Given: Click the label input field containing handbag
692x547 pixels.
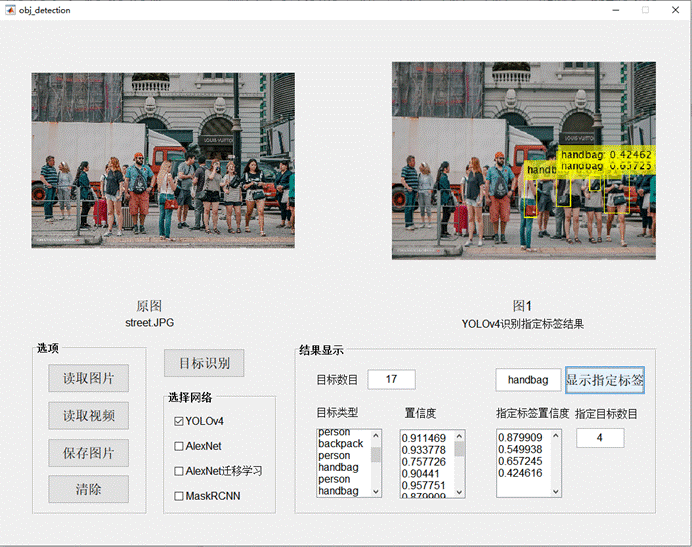Looking at the screenshot, I should [528, 380].
